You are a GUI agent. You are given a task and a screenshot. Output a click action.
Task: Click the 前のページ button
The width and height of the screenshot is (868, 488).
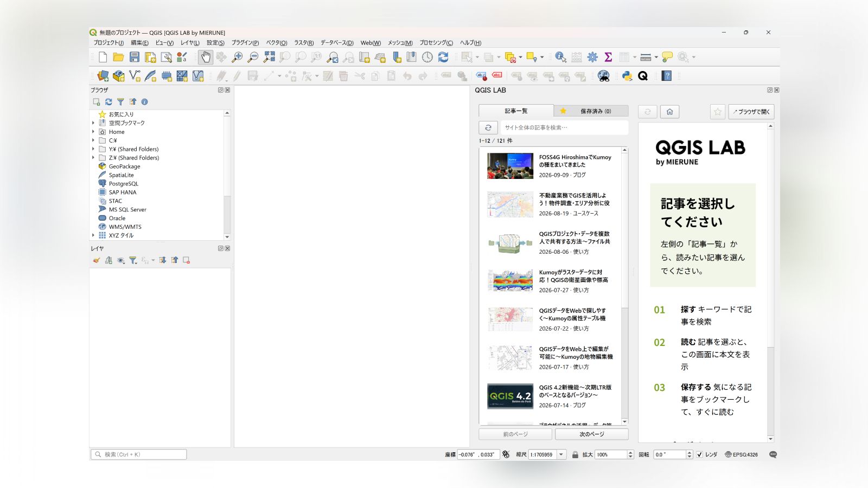pyautogui.click(x=515, y=434)
